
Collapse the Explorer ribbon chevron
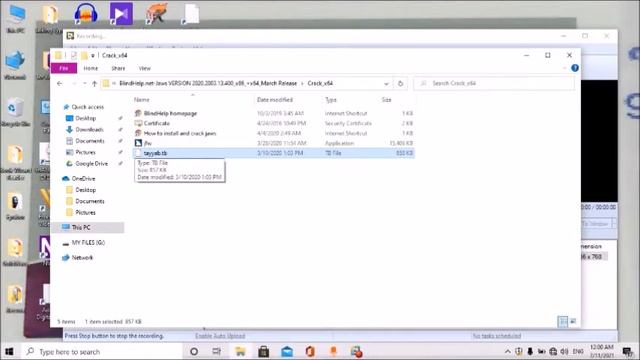point(564,68)
